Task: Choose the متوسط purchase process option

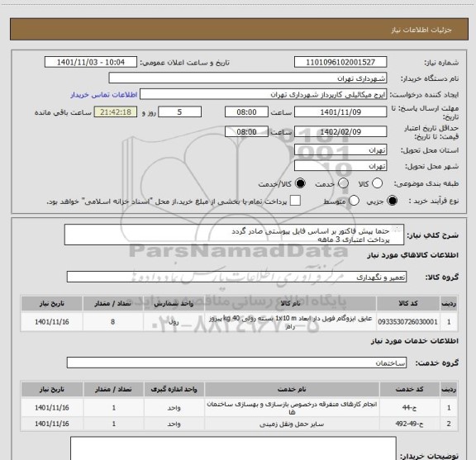Action: pos(354,201)
